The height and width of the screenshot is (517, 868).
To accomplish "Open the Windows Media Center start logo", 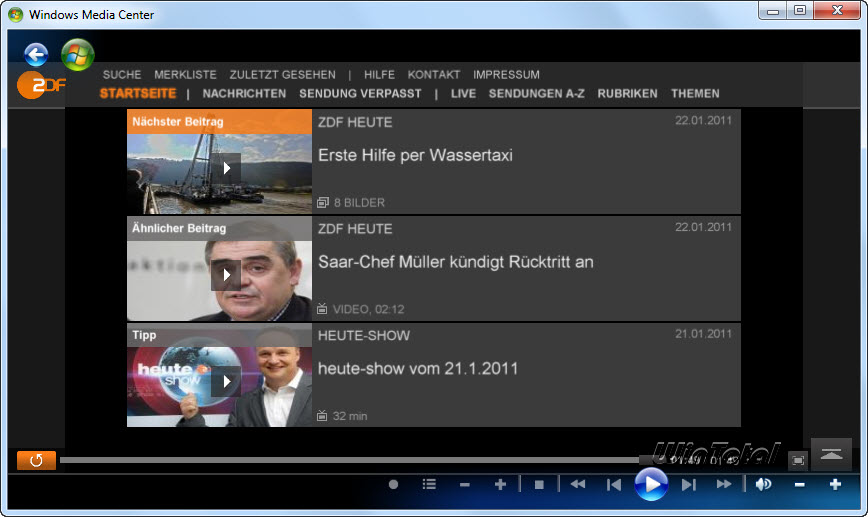I will [x=77, y=55].
